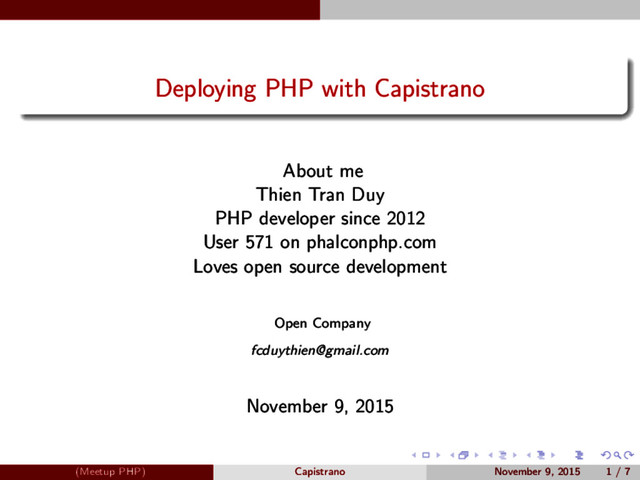The height and width of the screenshot is (480, 640).
Task: Click the Open Company institute text
Action: (x=322, y=324)
